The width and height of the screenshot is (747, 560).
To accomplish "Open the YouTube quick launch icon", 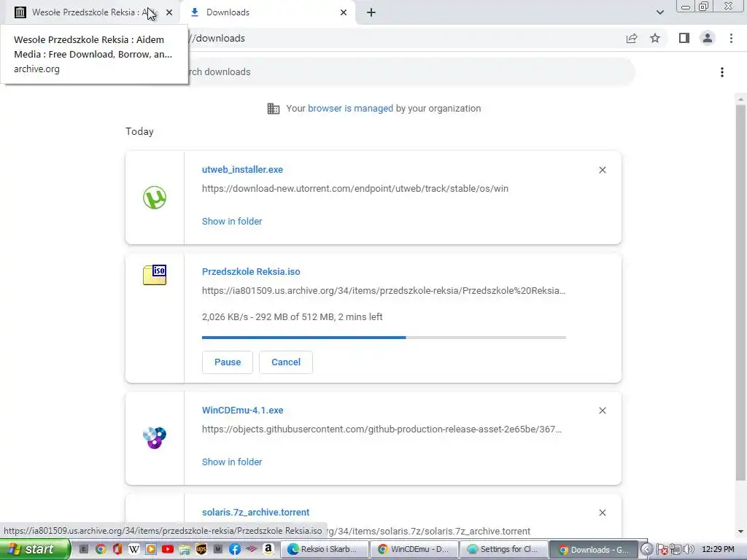I will point(168,549).
